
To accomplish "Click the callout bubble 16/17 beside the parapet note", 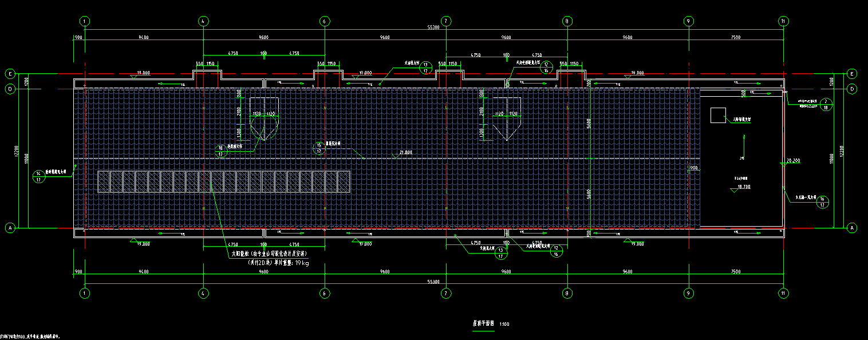I will (x=823, y=201).
